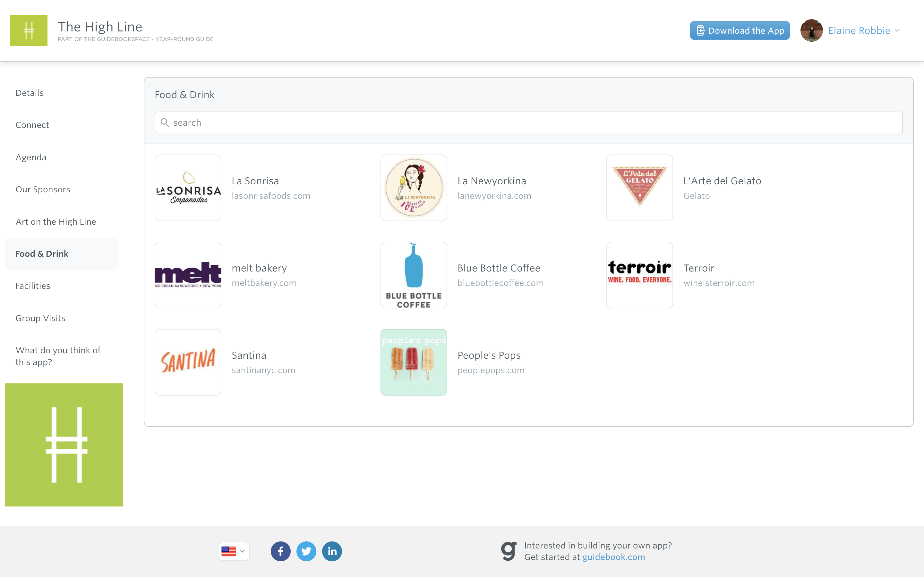
Task: Click the search magnifier icon
Action: (x=165, y=122)
